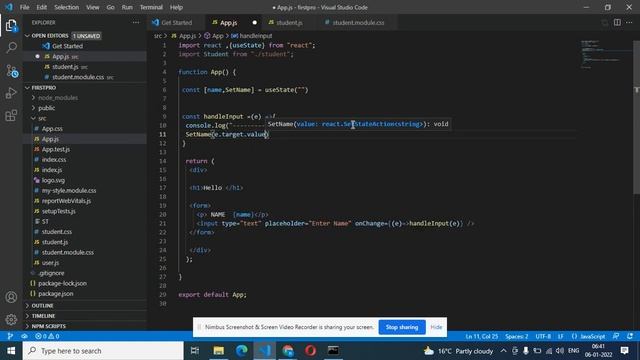
Task: Click the handleInput breadcrumb
Action: point(252,36)
